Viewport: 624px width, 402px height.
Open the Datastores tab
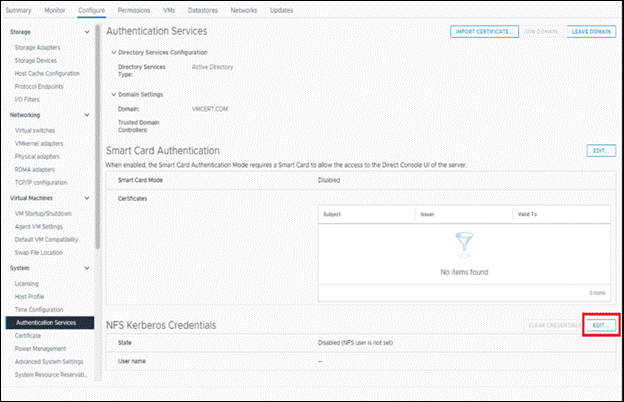click(203, 10)
